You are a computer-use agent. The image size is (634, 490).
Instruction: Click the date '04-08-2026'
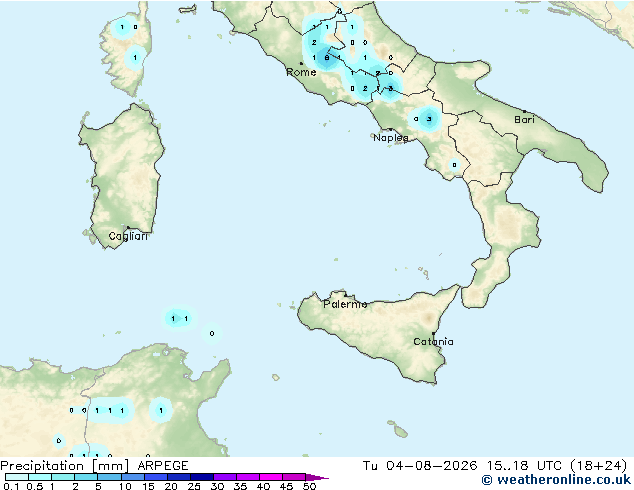pyautogui.click(x=431, y=466)
